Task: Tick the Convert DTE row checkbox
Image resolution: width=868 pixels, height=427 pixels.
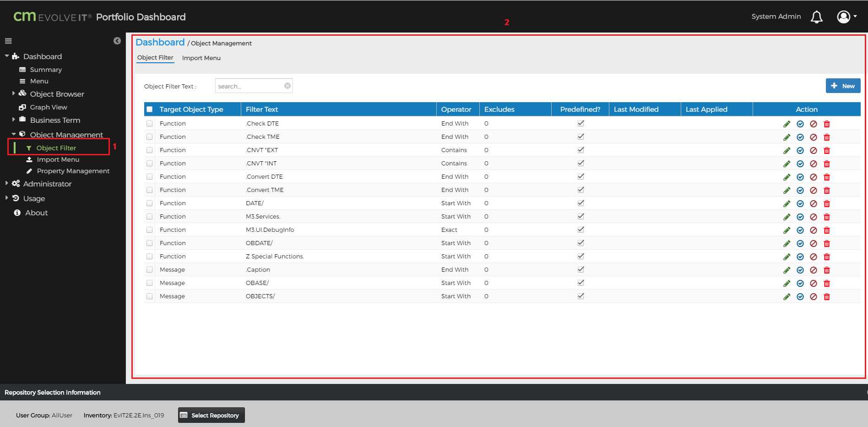Action: [149, 176]
